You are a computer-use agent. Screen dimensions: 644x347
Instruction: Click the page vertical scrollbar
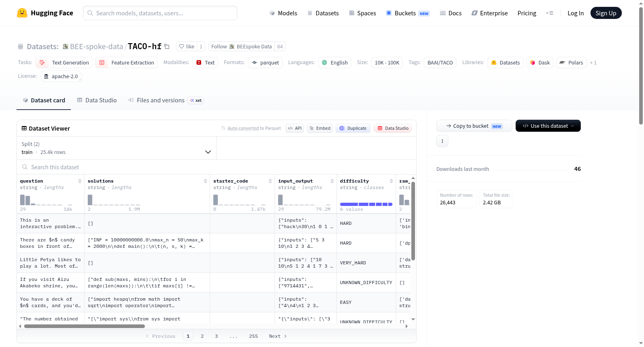click(x=641, y=66)
